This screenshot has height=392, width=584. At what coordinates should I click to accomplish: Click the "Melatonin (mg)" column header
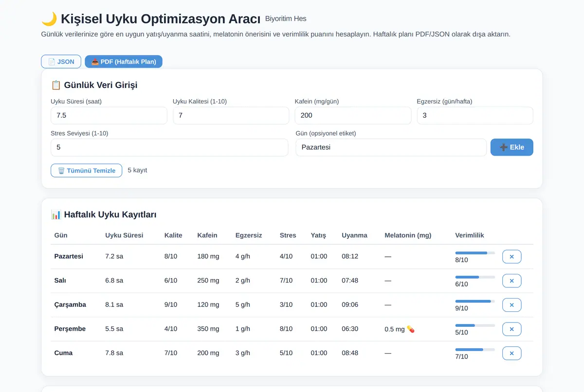[x=408, y=235]
